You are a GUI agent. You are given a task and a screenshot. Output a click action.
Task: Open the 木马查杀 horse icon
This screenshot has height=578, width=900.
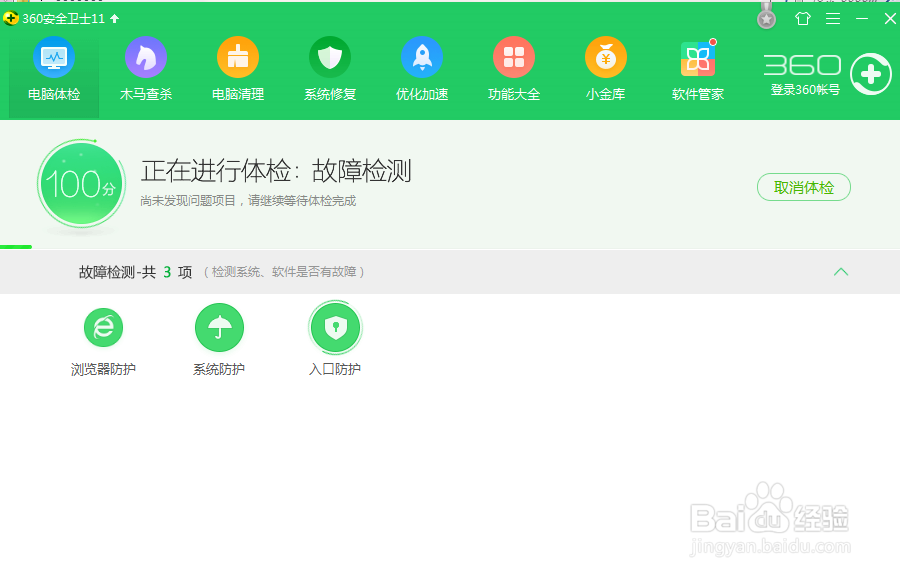(x=146, y=57)
